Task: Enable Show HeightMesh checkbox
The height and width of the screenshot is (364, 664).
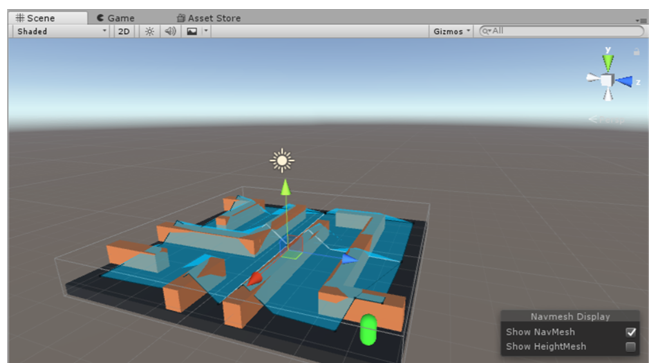Action: (631, 347)
